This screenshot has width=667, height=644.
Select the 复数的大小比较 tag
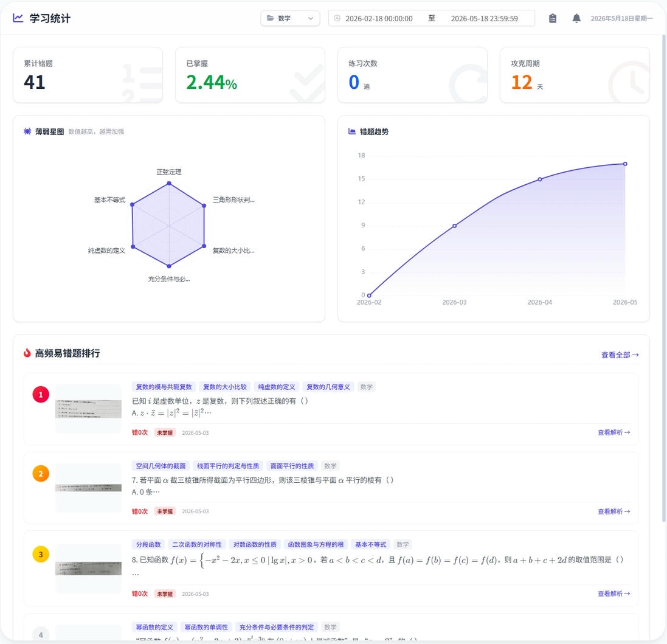tap(224, 387)
